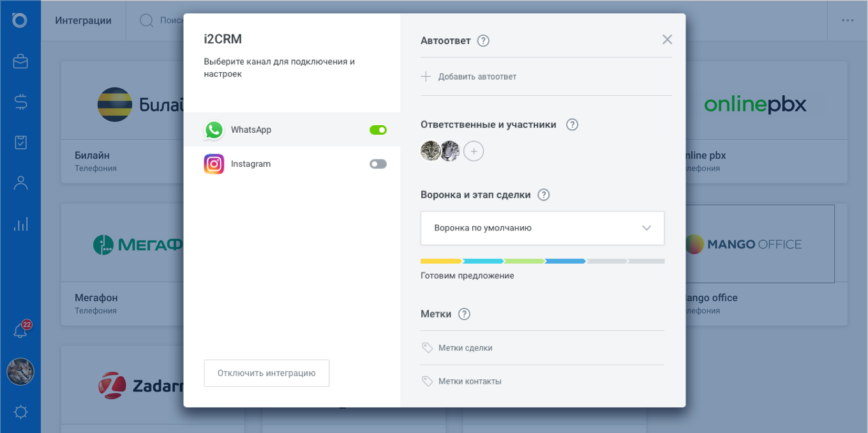
Task: Open the three-dot menu in header
Action: click(848, 20)
